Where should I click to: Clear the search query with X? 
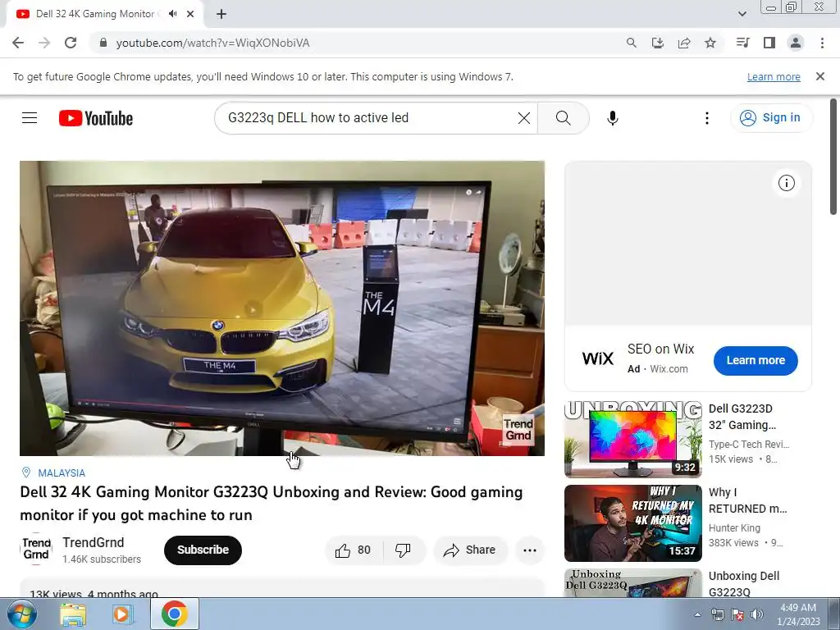524,118
